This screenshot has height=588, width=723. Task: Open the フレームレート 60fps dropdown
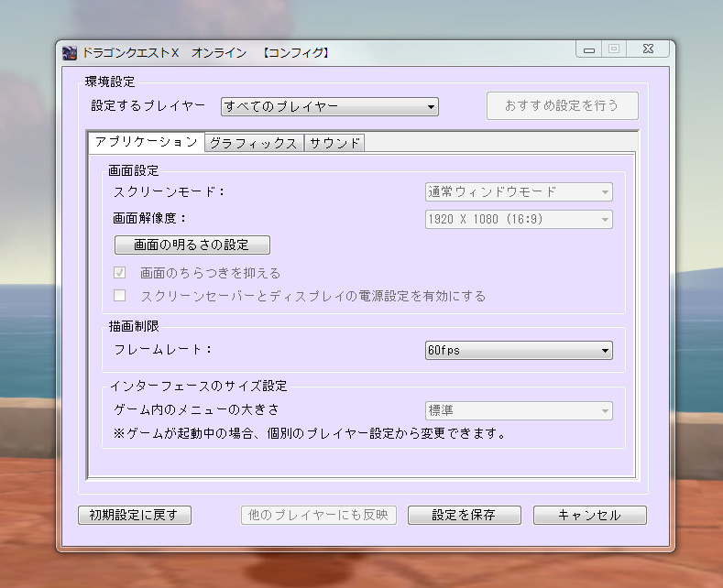[x=519, y=350]
